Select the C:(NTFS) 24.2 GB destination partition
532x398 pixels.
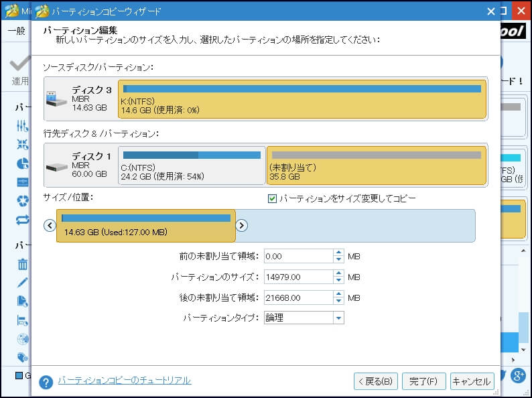[192, 165]
